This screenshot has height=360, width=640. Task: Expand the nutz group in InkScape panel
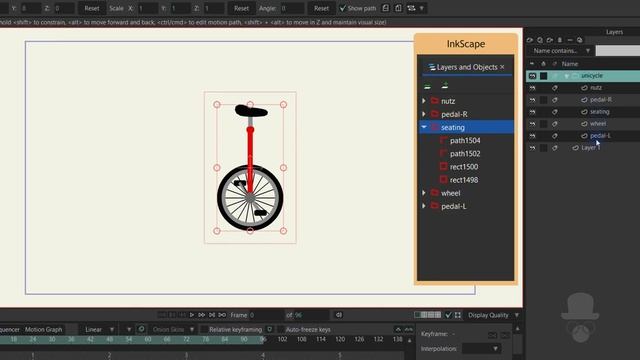[x=424, y=101]
